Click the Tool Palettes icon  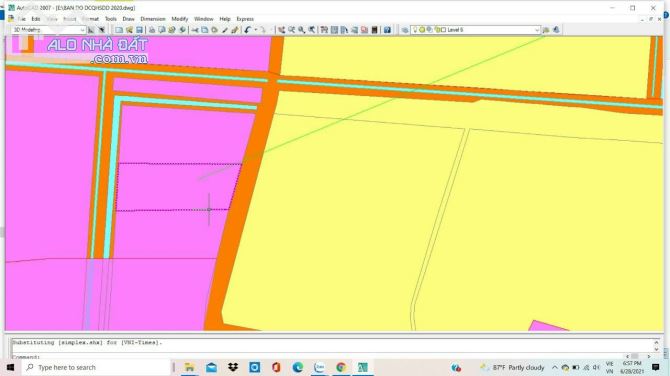(344, 30)
